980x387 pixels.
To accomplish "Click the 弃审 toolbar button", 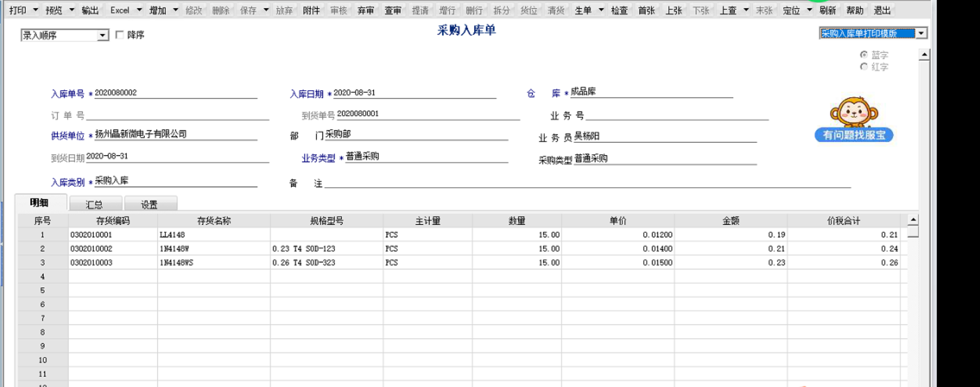I will (x=366, y=11).
